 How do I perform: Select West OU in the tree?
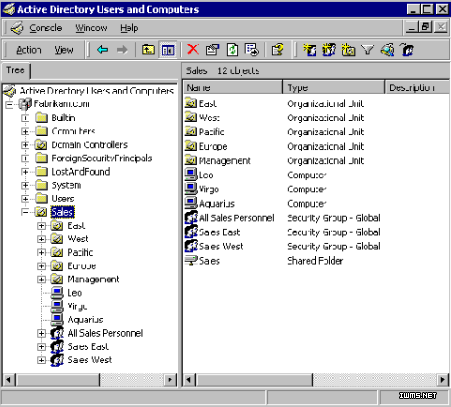point(78,239)
